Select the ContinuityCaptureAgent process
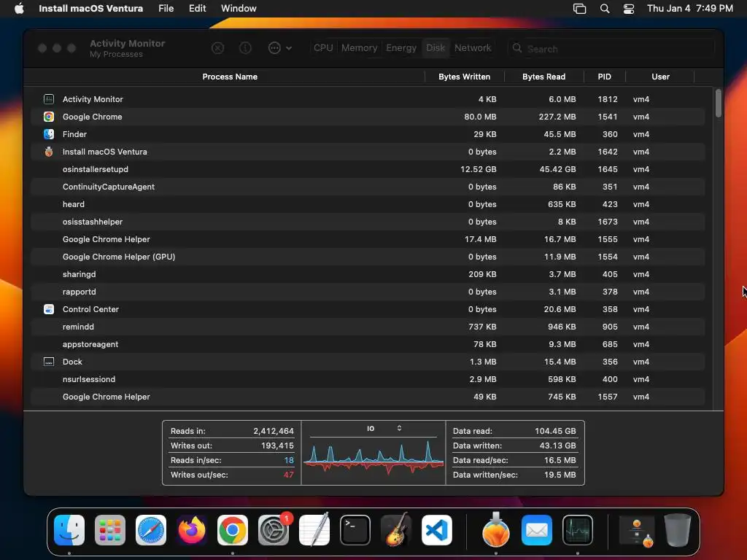Viewport: 747px width, 560px height. tap(368, 187)
